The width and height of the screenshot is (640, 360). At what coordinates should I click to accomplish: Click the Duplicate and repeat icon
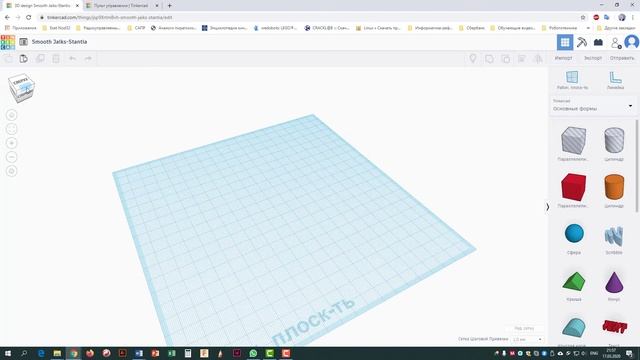click(x=40, y=59)
